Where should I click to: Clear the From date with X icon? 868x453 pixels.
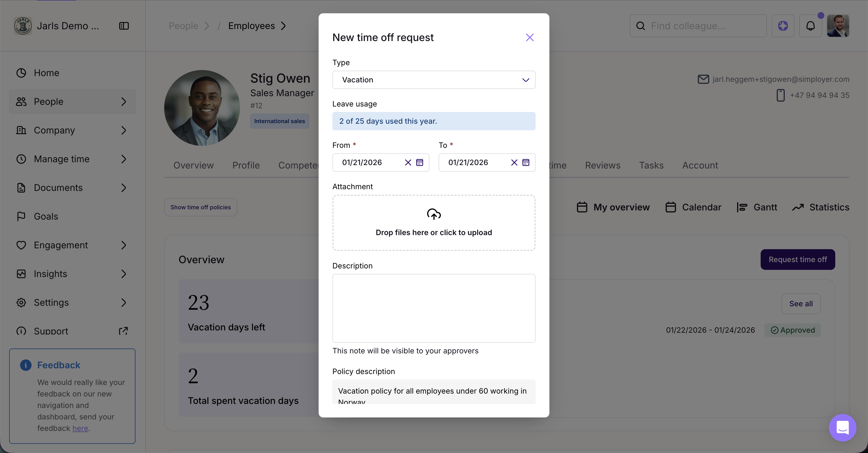(x=408, y=162)
